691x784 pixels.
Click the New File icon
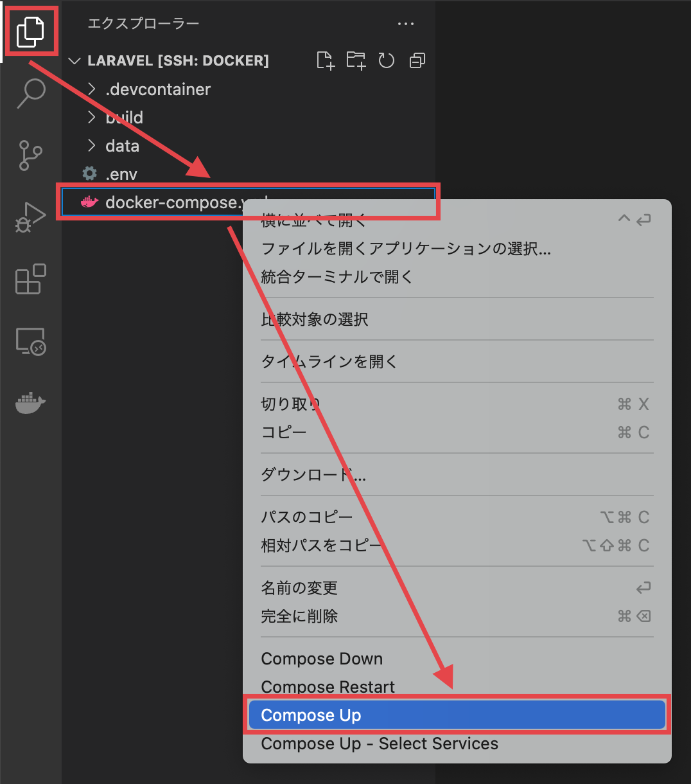click(326, 60)
